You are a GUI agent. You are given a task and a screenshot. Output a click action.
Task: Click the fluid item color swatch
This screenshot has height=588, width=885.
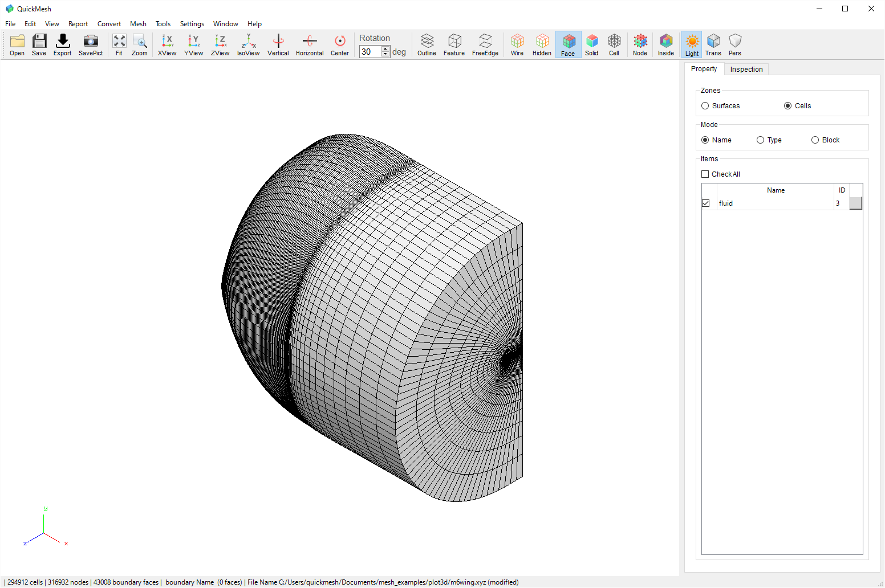point(856,203)
